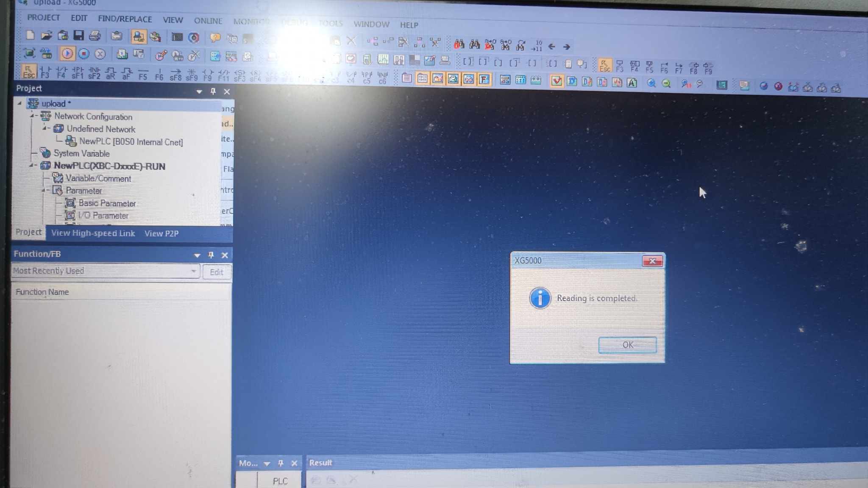
Task: Click the red binoculars Find icon
Action: [459, 44]
